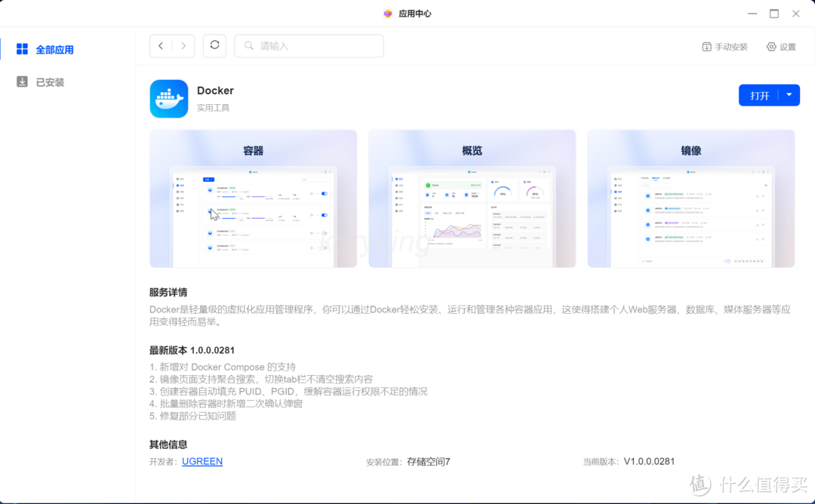Screen dimensions: 815x504
Task: Expand the dropdown arrow beside 打开 button
Action: click(x=789, y=95)
